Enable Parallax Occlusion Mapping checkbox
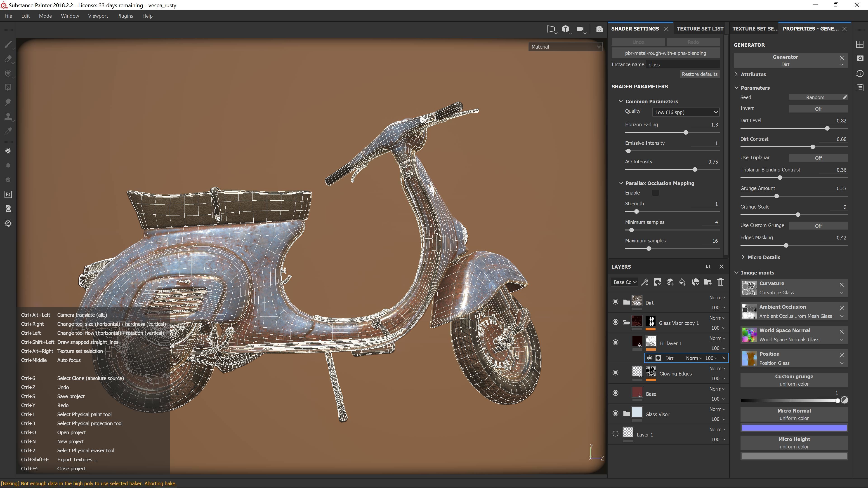The height and width of the screenshot is (488, 868). (x=655, y=193)
